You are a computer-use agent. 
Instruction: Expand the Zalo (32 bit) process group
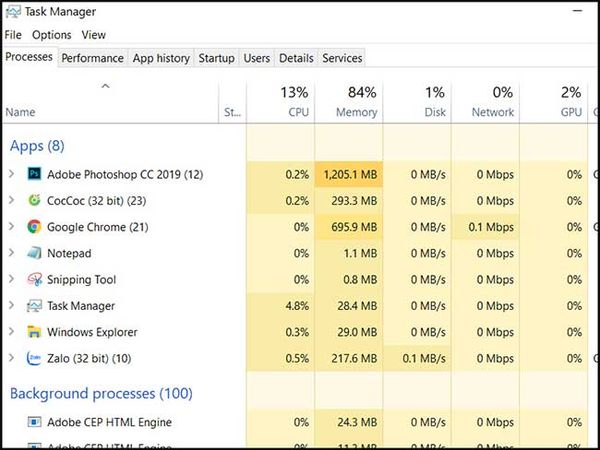[11, 358]
